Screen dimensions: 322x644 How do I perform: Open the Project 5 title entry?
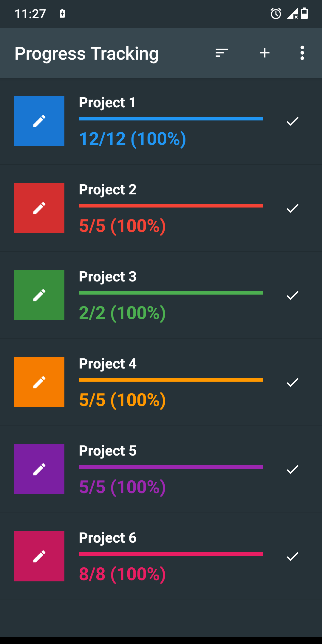[x=108, y=451]
